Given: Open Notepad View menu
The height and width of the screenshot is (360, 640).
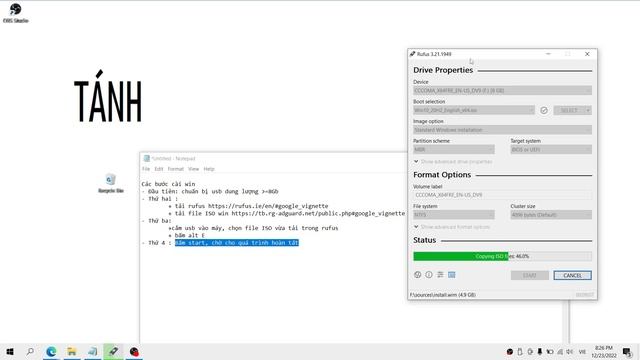Looking at the screenshot, I should coord(193,169).
